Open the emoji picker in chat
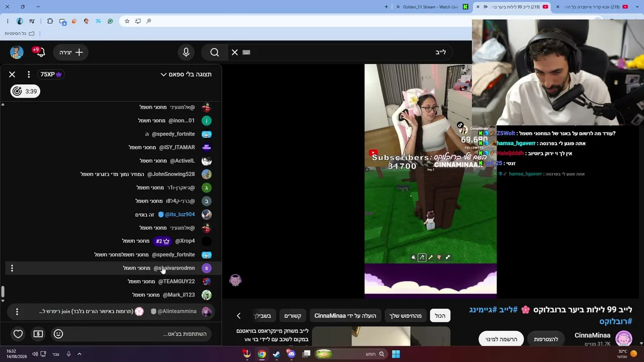 (x=58, y=334)
